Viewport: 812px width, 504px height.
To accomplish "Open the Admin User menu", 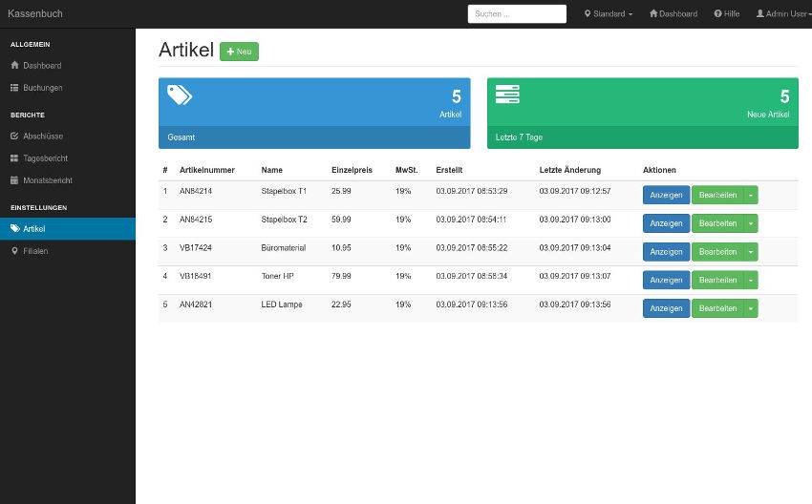I will tap(780, 14).
